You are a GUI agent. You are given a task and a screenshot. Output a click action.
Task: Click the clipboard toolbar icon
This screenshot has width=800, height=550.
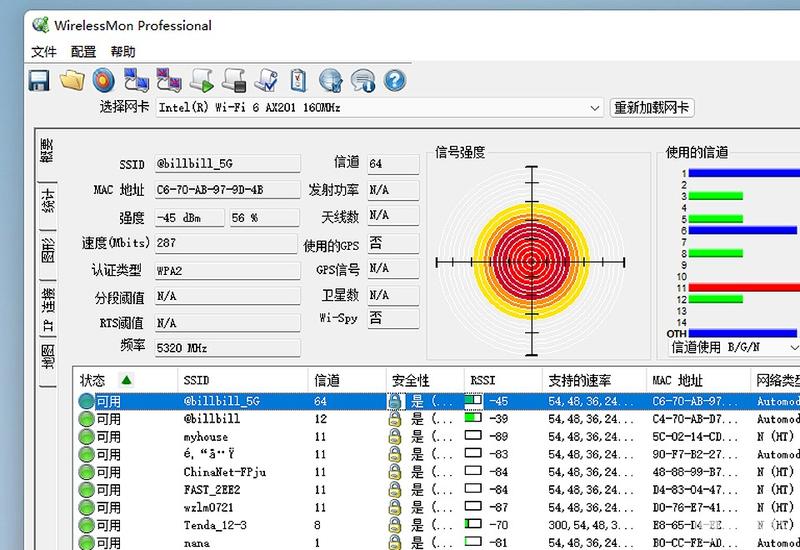[298, 80]
